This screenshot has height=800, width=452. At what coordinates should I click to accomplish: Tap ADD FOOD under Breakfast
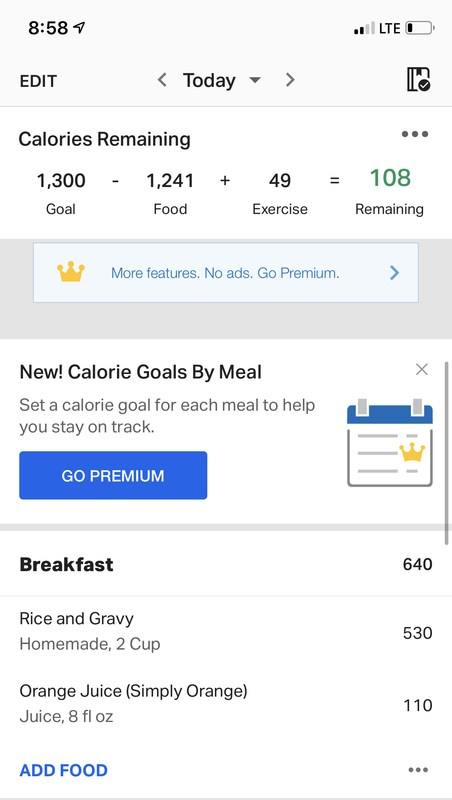point(63,770)
